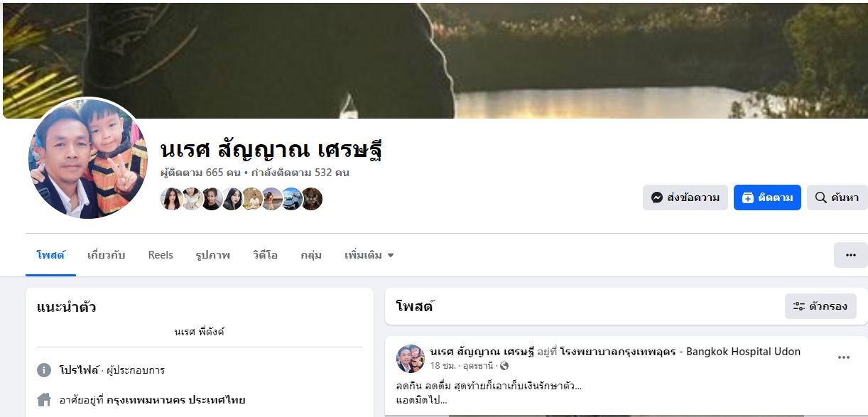Open the large profile picture
Image resolution: width=868 pixels, height=417 pixels.
tap(87, 158)
